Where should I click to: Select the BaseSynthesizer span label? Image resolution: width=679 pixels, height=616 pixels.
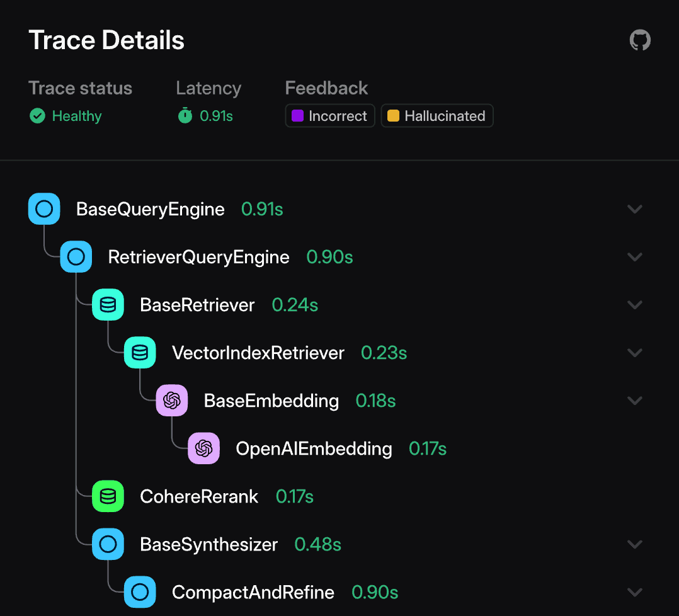208,544
